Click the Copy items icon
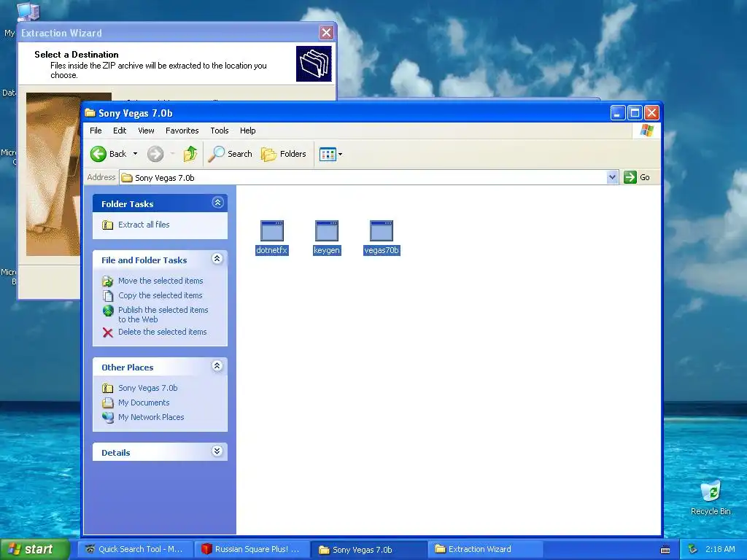Image resolution: width=747 pixels, height=560 pixels. click(x=108, y=296)
